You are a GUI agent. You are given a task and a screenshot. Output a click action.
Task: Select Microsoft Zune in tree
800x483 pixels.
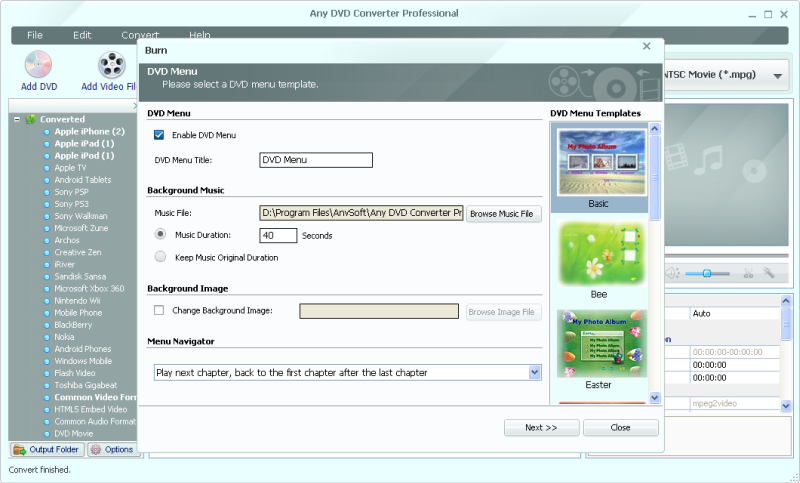81,228
